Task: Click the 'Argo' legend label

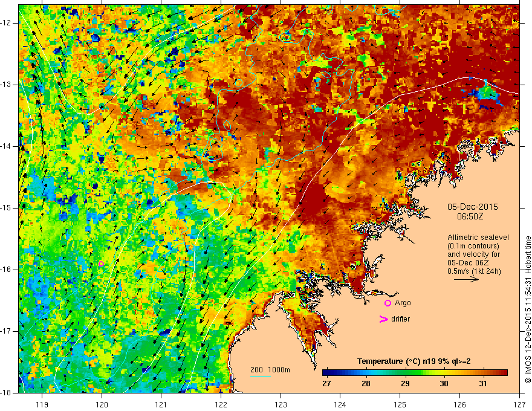Action: (403, 303)
